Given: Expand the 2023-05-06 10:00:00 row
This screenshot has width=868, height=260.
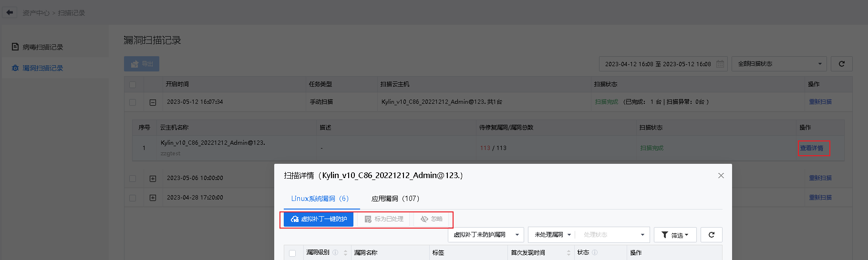Looking at the screenshot, I should point(153,179).
